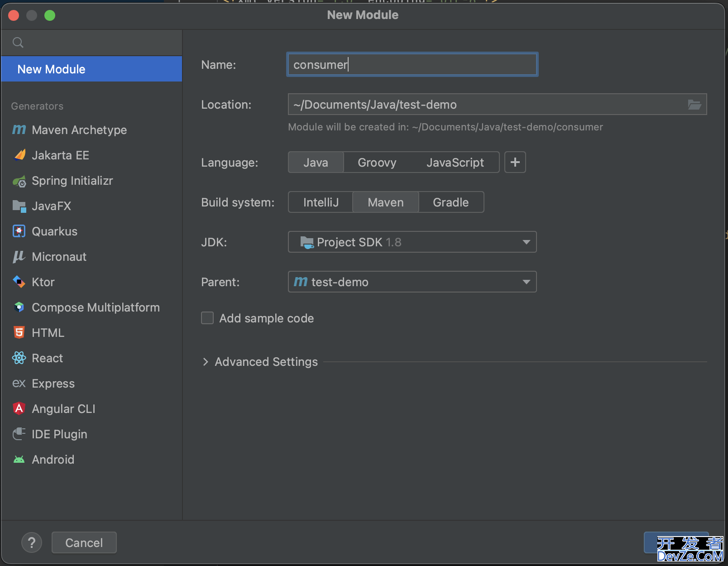The width and height of the screenshot is (728, 566).
Task: Click the HTML5 icon
Action: coord(19,333)
